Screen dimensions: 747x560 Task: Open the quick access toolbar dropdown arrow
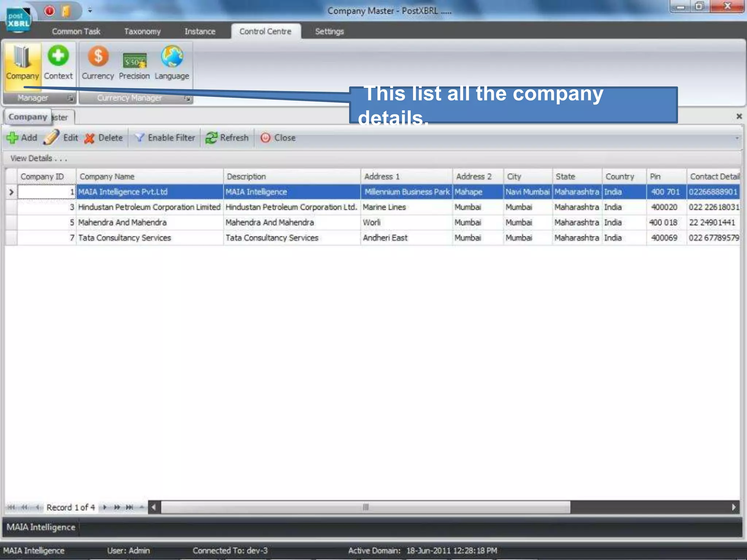click(x=90, y=11)
